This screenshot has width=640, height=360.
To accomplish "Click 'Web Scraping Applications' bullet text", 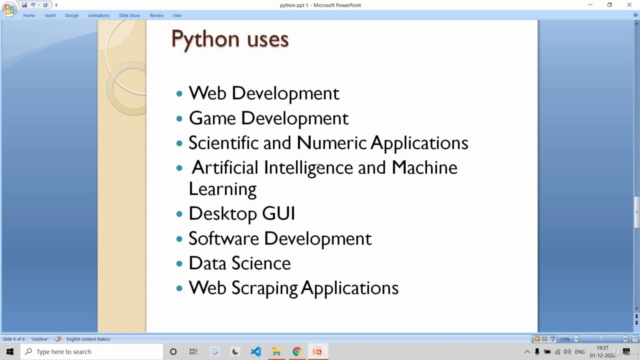I will 293,288.
